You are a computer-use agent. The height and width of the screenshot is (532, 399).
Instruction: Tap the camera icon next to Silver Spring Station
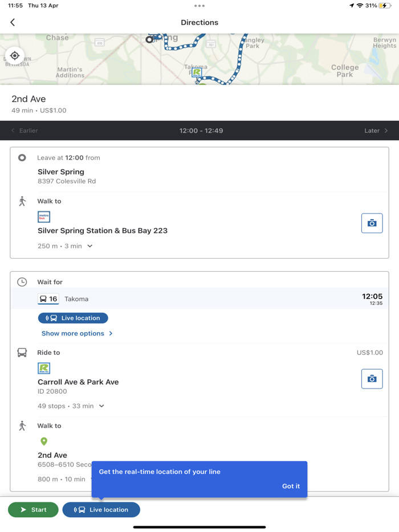(x=372, y=223)
